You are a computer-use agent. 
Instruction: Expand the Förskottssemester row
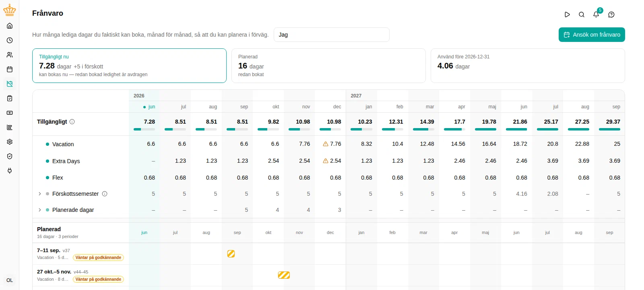[x=39, y=194]
